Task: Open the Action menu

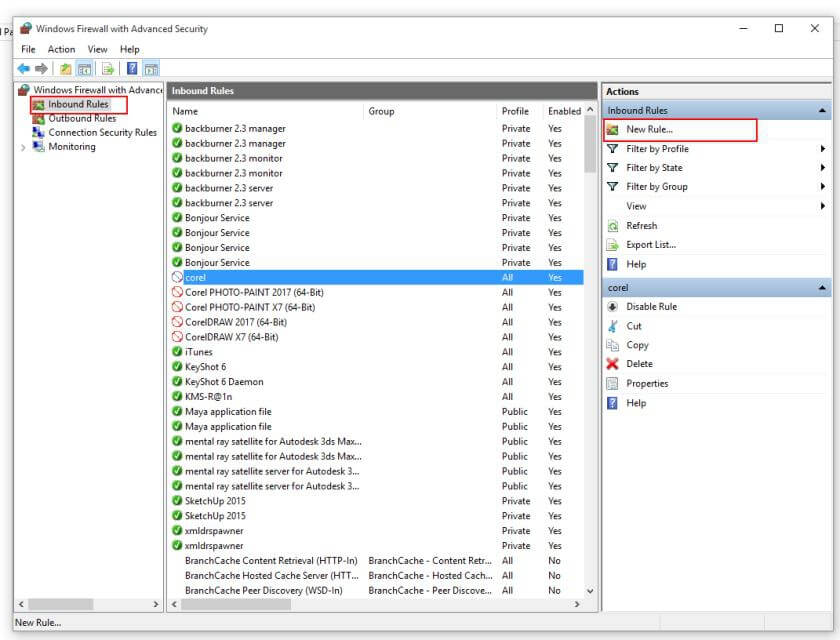Action: coord(61,49)
